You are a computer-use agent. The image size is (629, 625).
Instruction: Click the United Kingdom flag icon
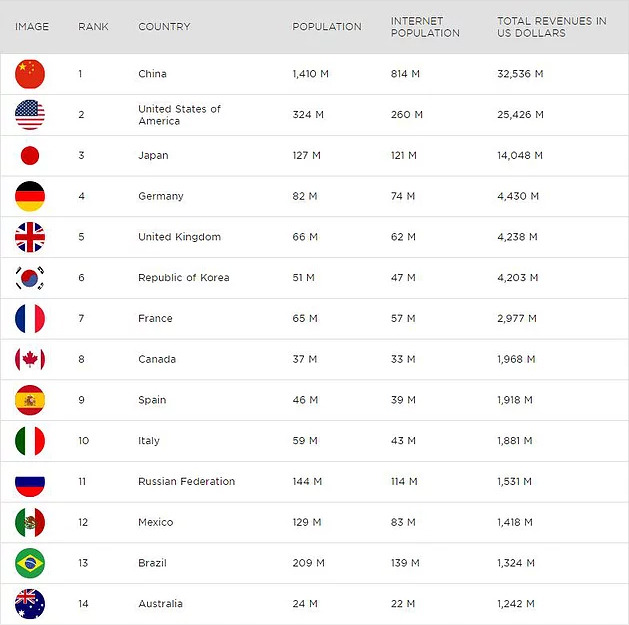click(30, 237)
